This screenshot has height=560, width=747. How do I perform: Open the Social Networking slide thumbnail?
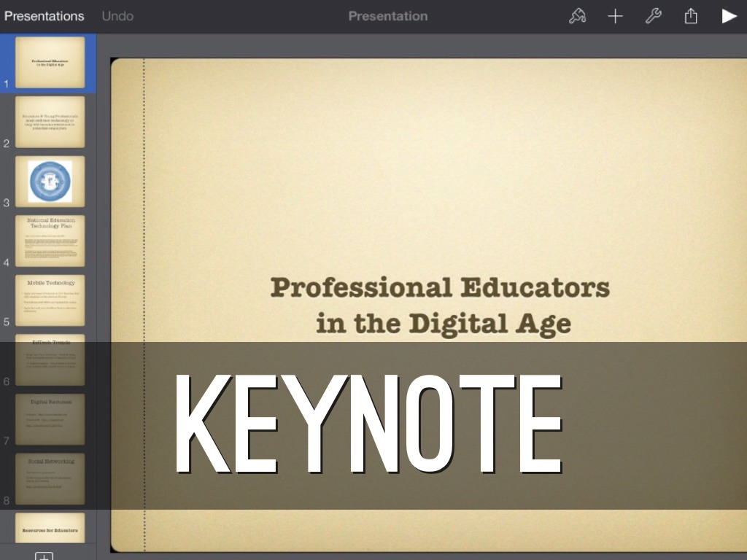(50, 478)
